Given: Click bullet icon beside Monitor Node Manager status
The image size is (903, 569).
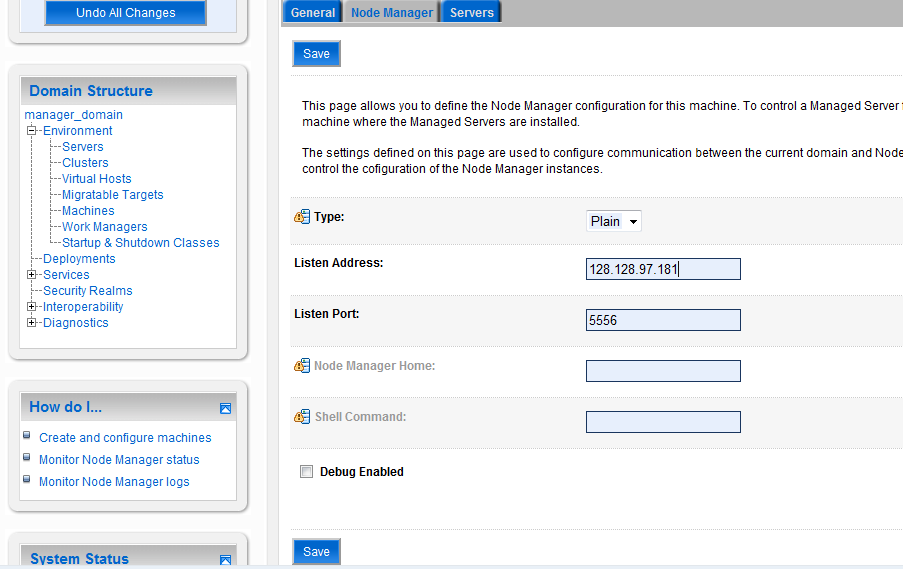Looking at the screenshot, I should click(26, 457).
